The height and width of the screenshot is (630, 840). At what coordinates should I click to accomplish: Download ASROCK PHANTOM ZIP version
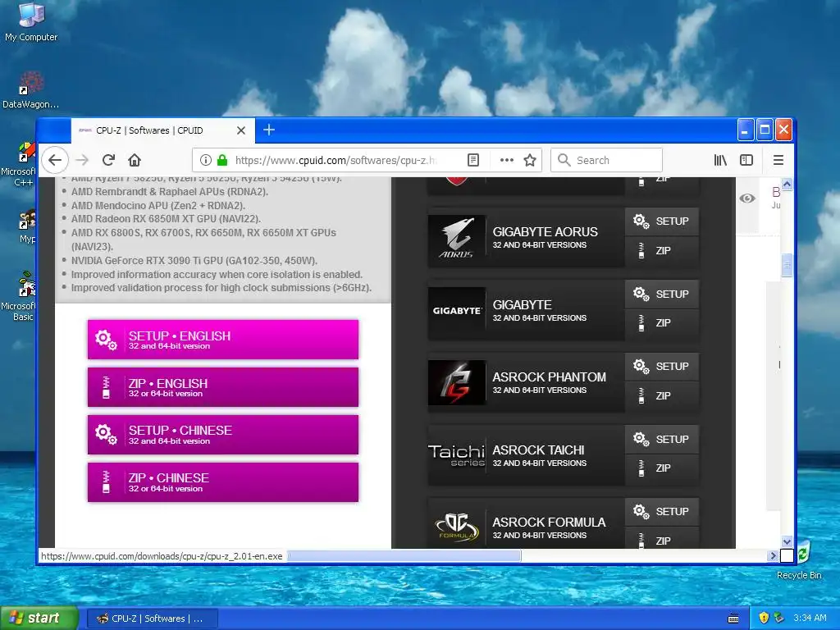pos(662,396)
